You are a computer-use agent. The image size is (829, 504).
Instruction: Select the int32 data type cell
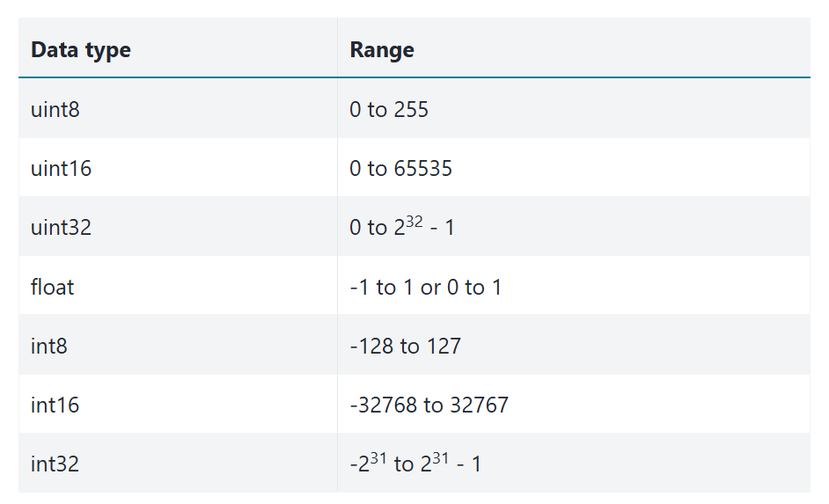pos(55,464)
